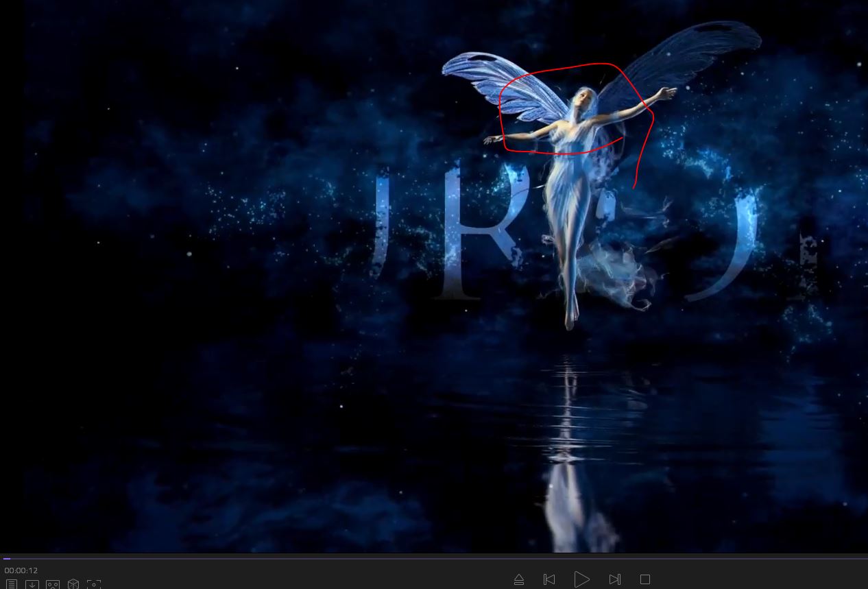This screenshot has height=589, width=868.
Task: Click the eject/open file button
Action: coord(519,579)
